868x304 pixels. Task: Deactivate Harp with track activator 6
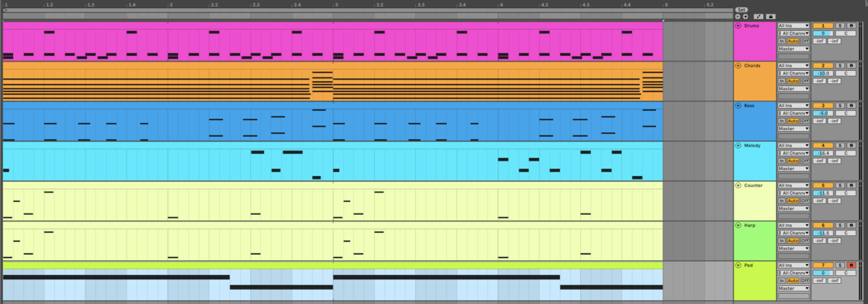(823, 225)
